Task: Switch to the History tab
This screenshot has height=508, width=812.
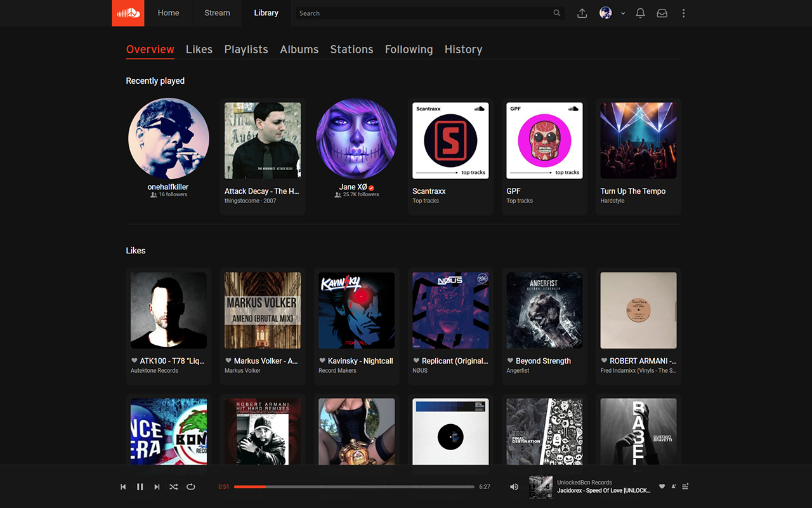Action: (x=464, y=50)
